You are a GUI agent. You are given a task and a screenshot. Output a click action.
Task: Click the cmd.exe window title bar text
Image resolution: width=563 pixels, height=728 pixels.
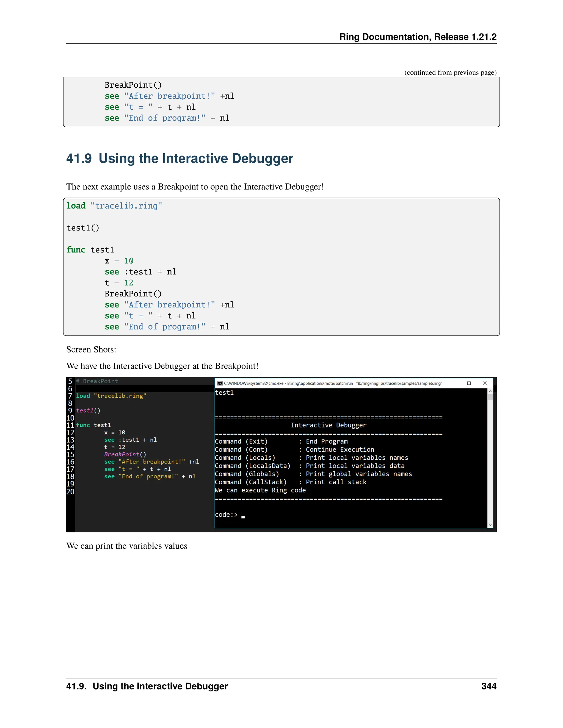click(x=333, y=383)
